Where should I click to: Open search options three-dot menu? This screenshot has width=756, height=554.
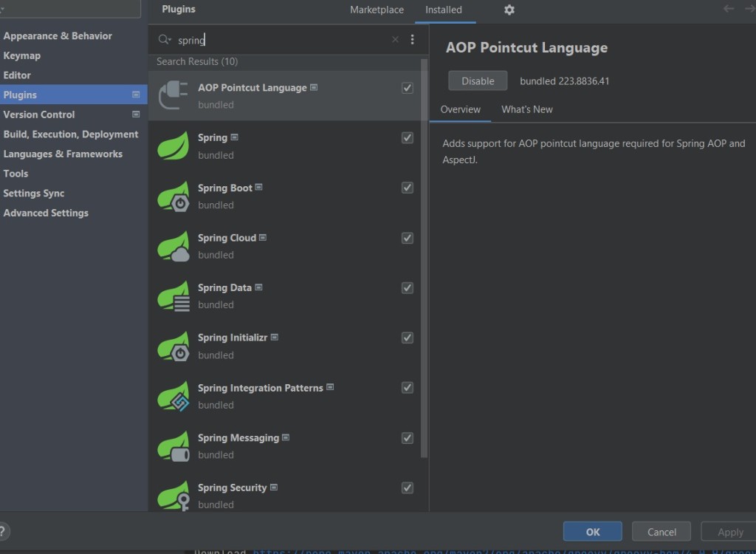[412, 40]
